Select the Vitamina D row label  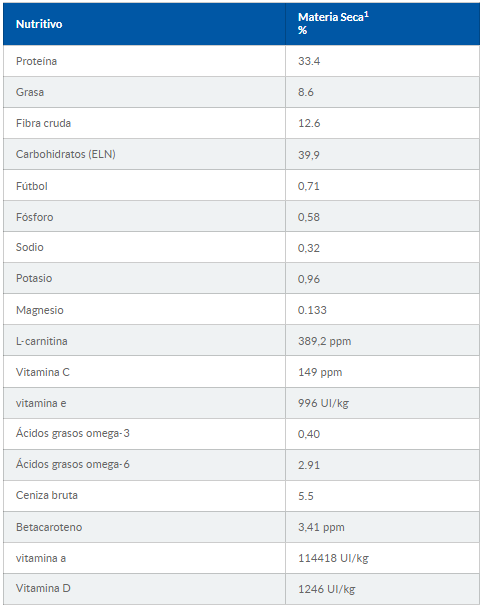click(43, 589)
